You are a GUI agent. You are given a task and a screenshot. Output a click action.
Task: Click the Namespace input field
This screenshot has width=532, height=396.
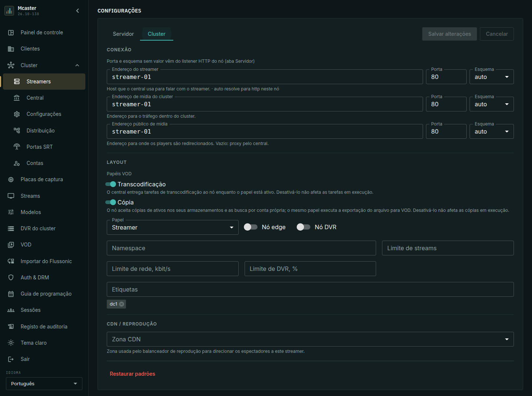[241, 248]
